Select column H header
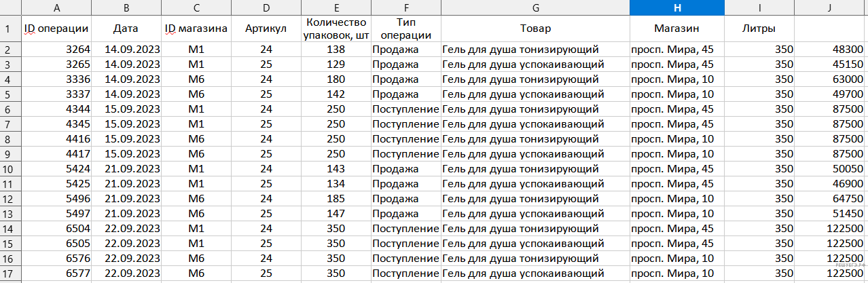This screenshot has height=283, width=868. pyautogui.click(x=677, y=7)
